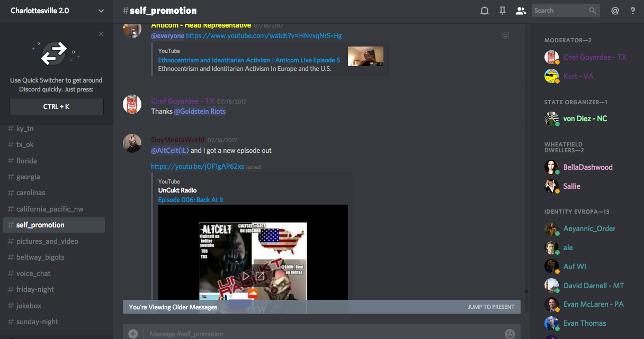Screen dimensions: 644x339
Task: Open help via question mark icon
Action: click(x=633, y=11)
